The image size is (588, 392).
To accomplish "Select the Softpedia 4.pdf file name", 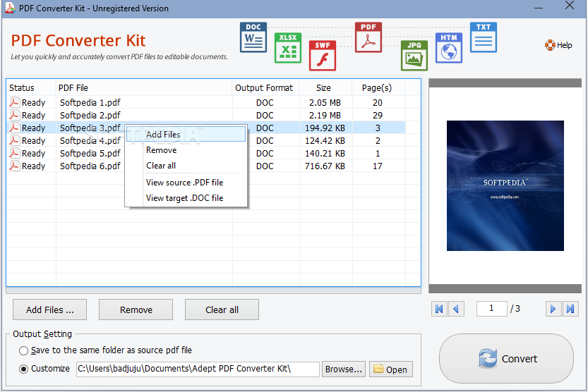I will [90, 140].
